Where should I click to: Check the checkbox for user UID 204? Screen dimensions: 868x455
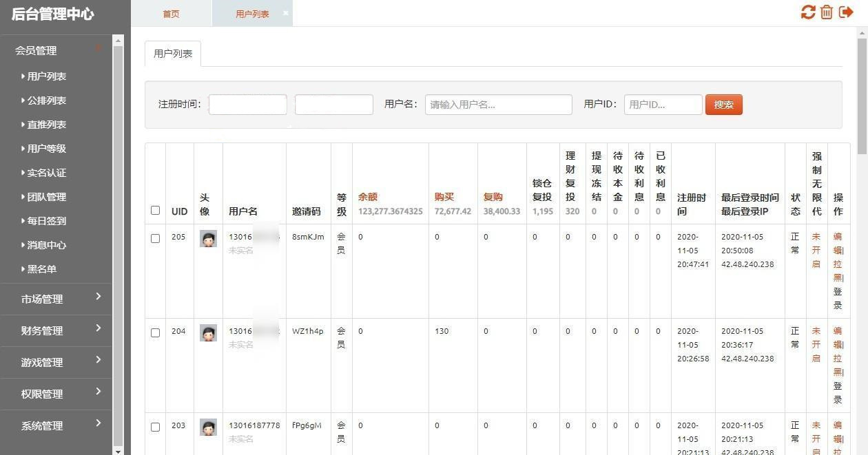point(155,331)
